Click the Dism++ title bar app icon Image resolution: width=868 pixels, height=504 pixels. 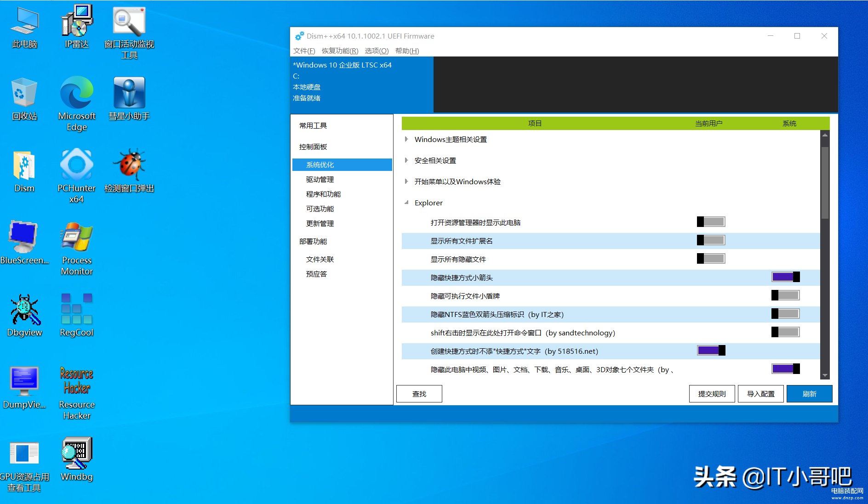299,36
